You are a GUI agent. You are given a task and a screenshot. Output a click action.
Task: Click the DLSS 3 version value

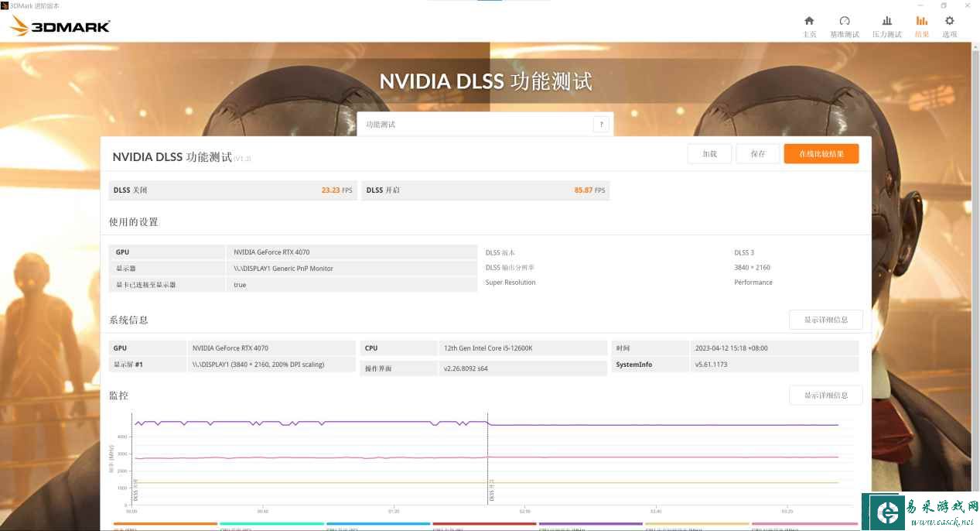coord(744,253)
